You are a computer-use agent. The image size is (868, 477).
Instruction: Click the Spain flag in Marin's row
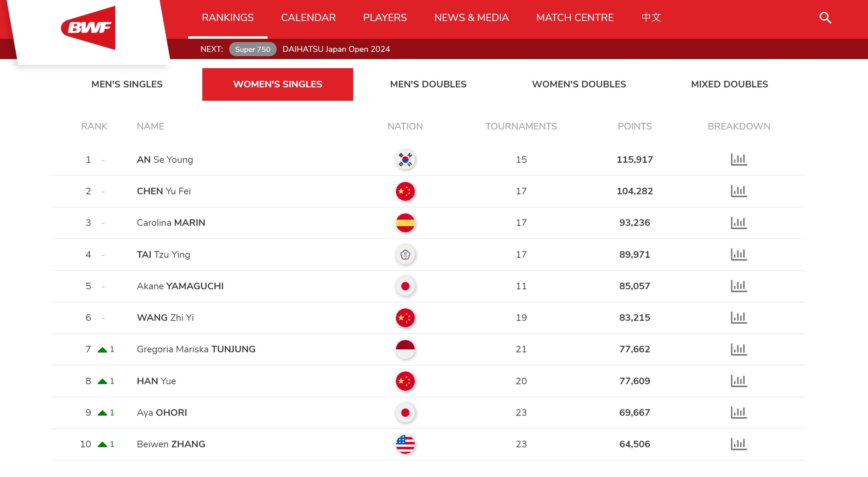(405, 223)
